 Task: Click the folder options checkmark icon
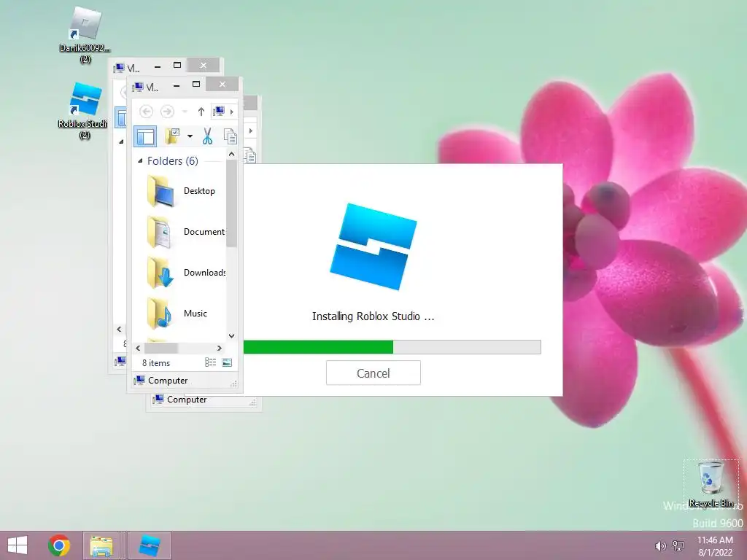click(172, 136)
